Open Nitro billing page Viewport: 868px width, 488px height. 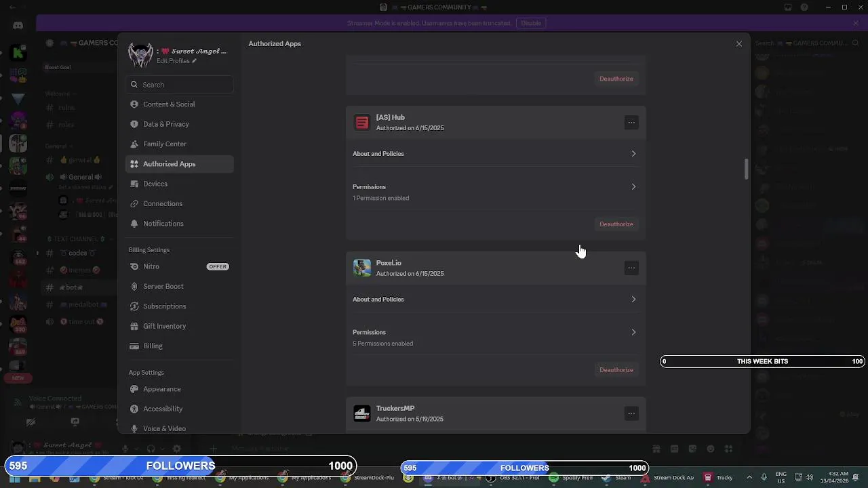(180, 266)
